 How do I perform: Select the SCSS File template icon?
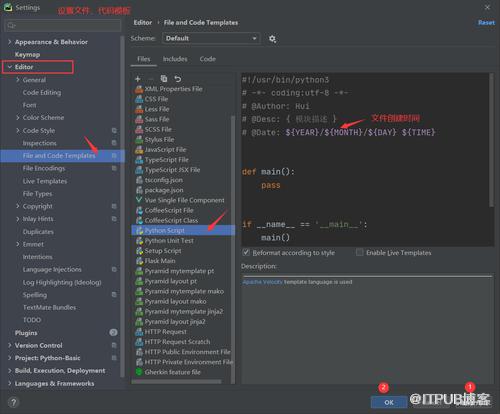click(x=139, y=129)
